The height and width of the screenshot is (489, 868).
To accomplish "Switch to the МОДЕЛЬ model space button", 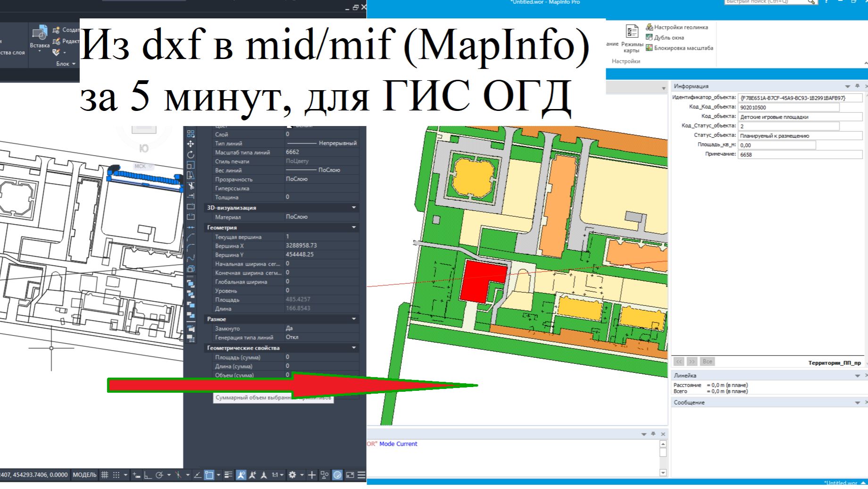I will pyautogui.click(x=85, y=475).
